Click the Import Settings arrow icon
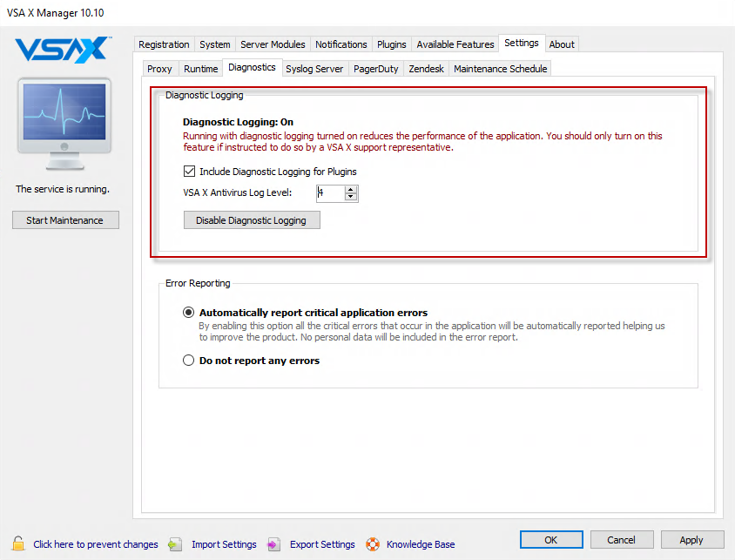735x560 pixels. pos(175,544)
